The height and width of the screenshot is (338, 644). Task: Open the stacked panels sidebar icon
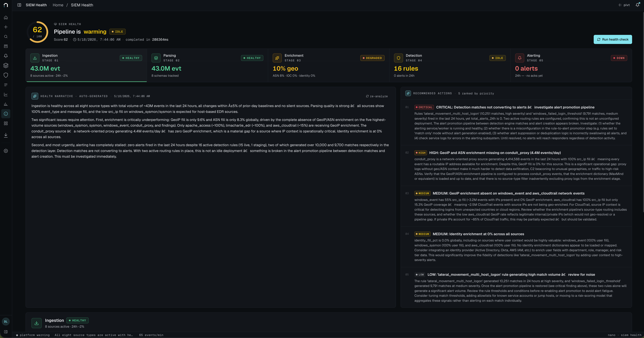pyautogui.click(x=6, y=46)
